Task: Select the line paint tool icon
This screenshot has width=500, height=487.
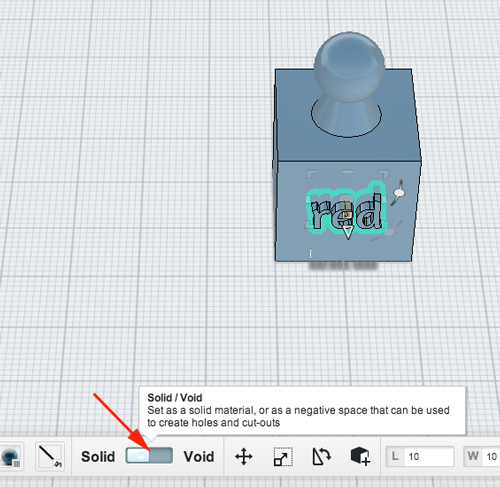Action: (x=50, y=457)
